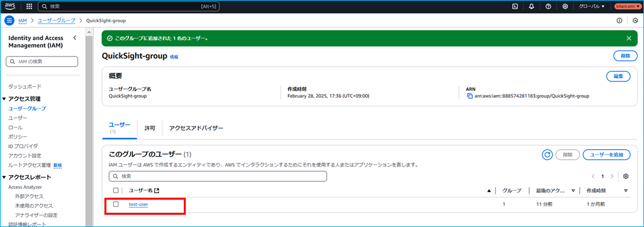Open the test-user link
The height and width of the screenshot is (227, 644).
click(x=138, y=204)
